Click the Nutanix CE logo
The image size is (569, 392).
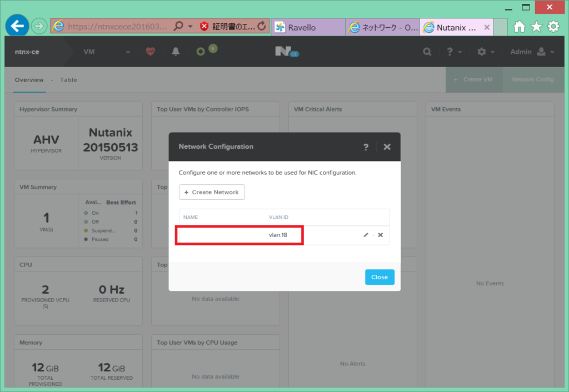pos(286,52)
